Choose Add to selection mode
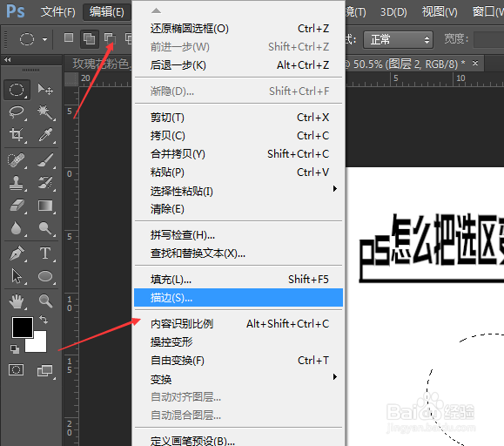The height and width of the screenshot is (446, 504). [89, 39]
